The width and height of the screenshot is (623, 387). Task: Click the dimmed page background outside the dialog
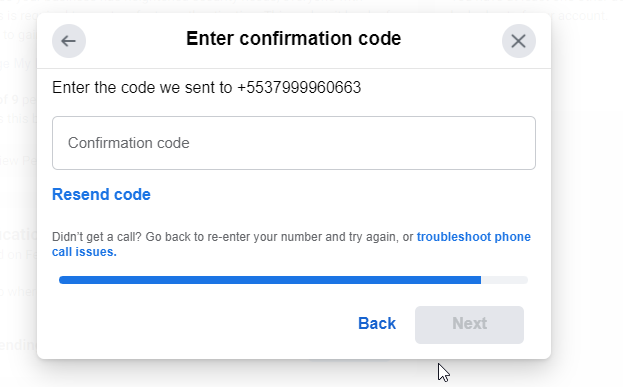pyautogui.click(x=584, y=199)
